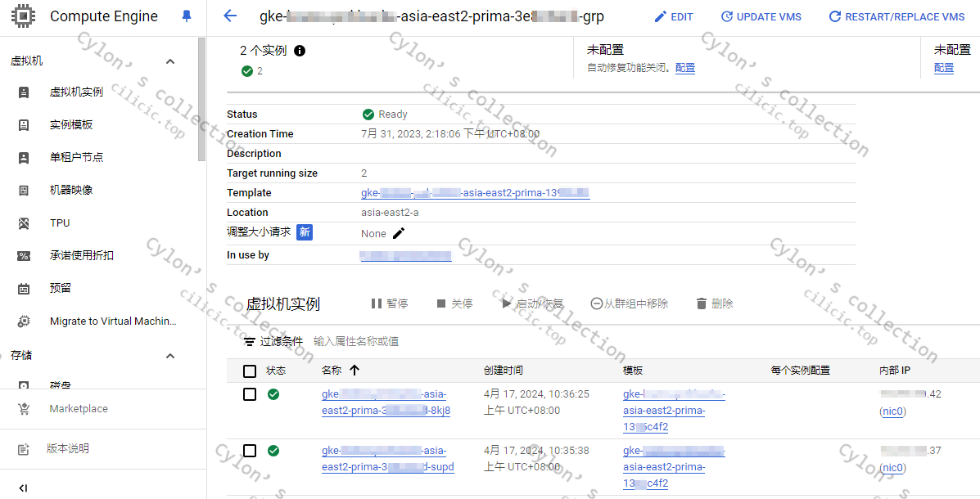Click 从群组中移除 button

tap(629, 303)
